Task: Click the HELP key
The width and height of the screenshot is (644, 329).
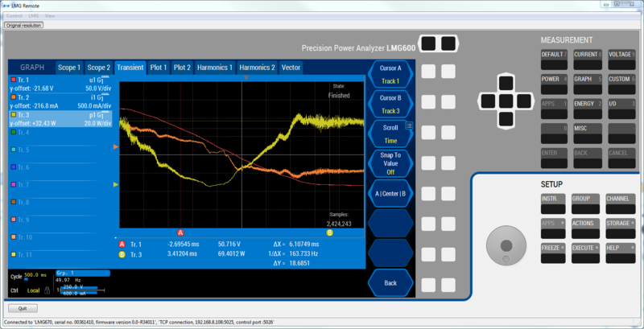Action: (x=621, y=253)
